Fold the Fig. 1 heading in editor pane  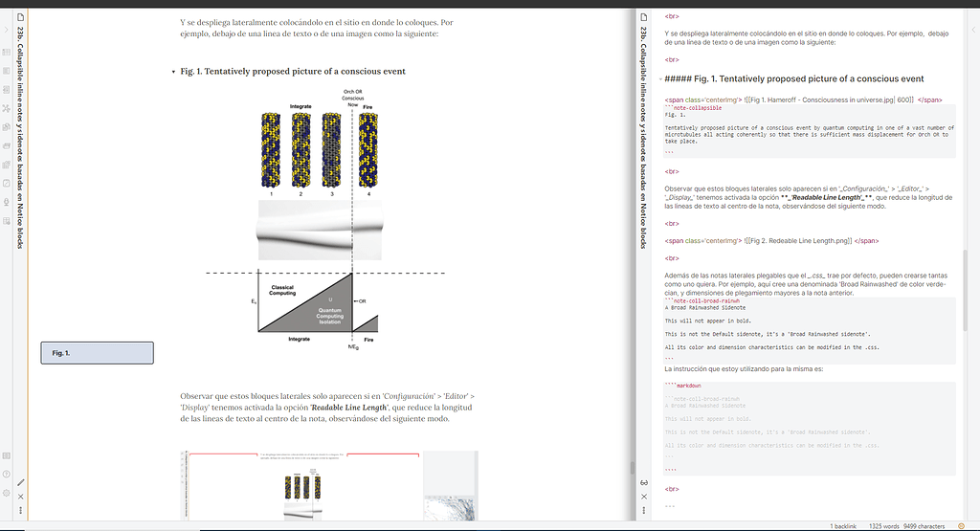(660, 79)
